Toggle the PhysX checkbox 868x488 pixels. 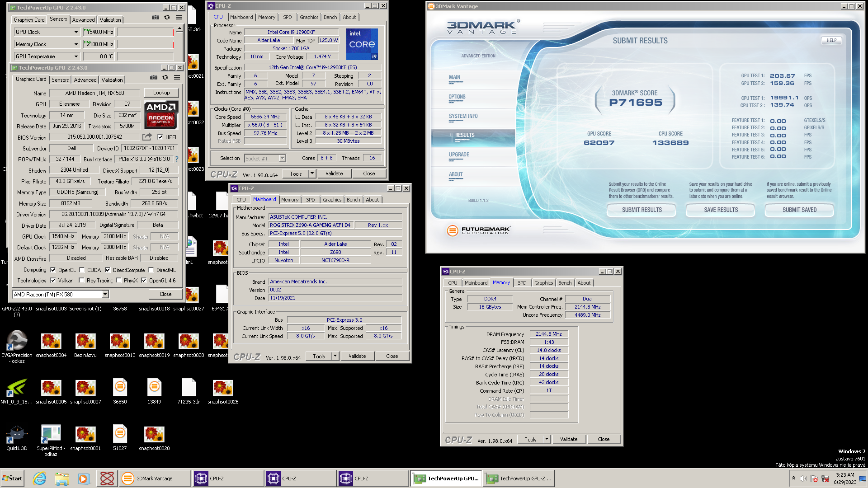coord(118,280)
